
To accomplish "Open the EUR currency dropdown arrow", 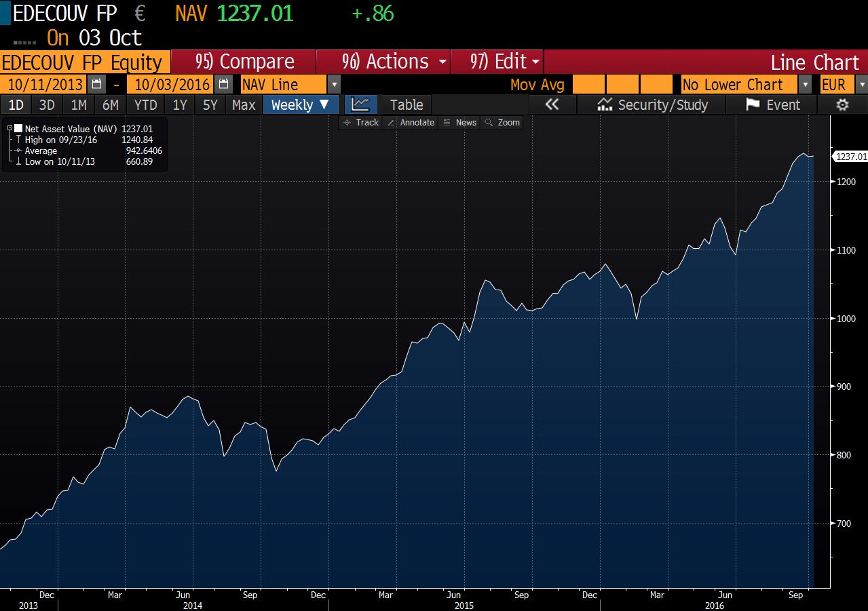I will tap(861, 85).
